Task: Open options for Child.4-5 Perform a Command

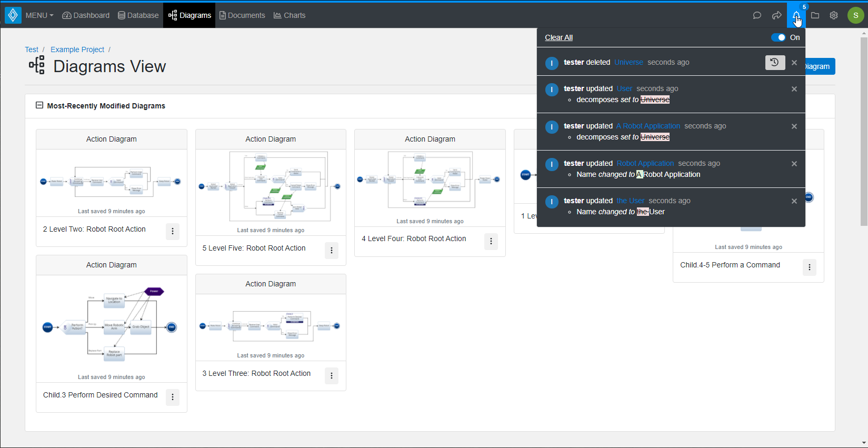Action: point(810,267)
